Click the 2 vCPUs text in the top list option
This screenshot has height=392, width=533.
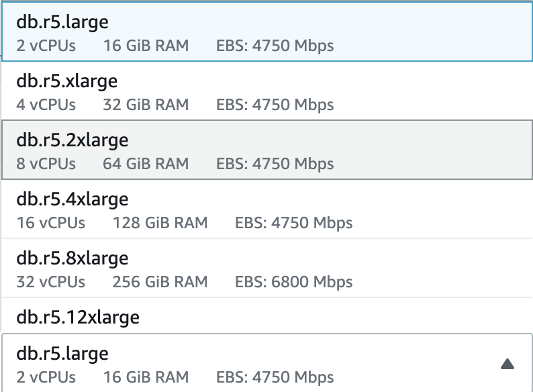click(x=46, y=46)
